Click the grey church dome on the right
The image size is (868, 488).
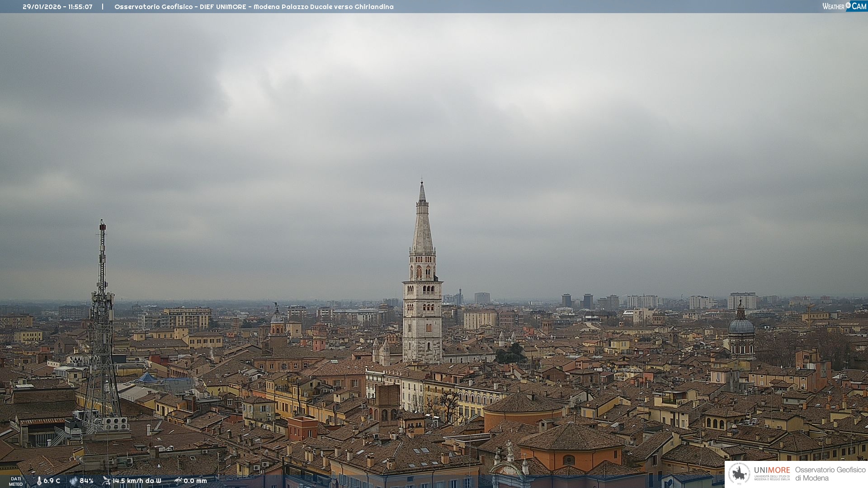tap(741, 325)
